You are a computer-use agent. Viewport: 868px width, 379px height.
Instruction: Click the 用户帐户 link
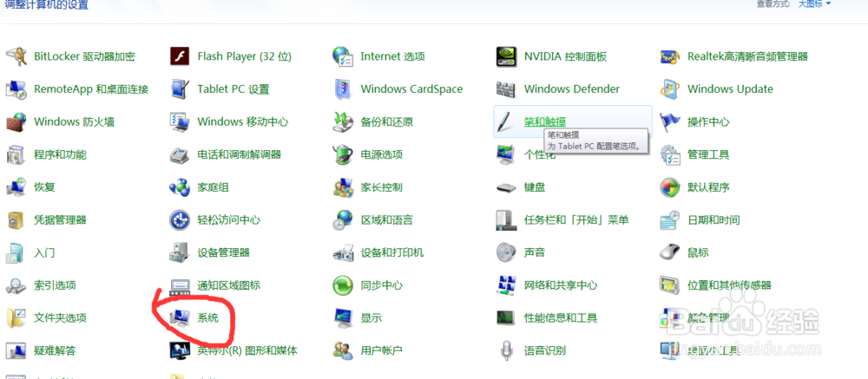(381, 350)
